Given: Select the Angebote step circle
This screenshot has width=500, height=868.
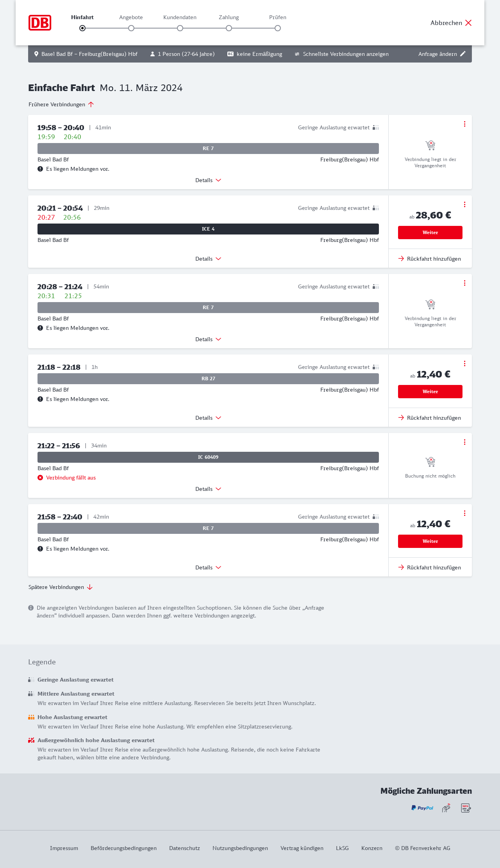Looking at the screenshot, I should [x=131, y=28].
